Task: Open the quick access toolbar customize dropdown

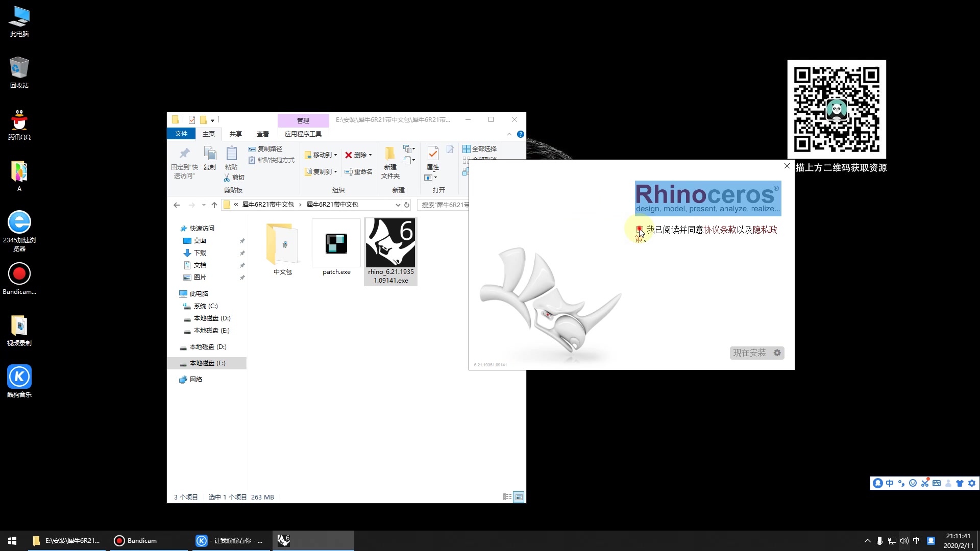Action: point(212,120)
